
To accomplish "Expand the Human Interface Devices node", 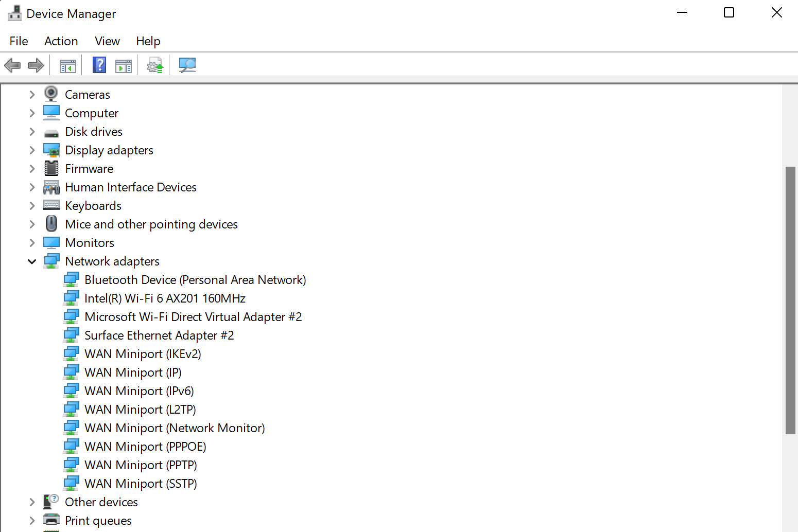I will coord(32,187).
